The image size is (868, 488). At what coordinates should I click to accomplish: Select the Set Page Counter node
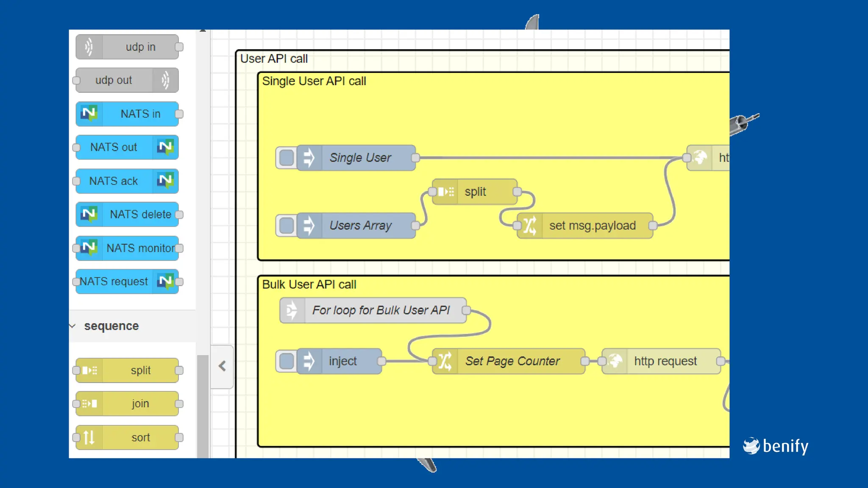(x=512, y=361)
